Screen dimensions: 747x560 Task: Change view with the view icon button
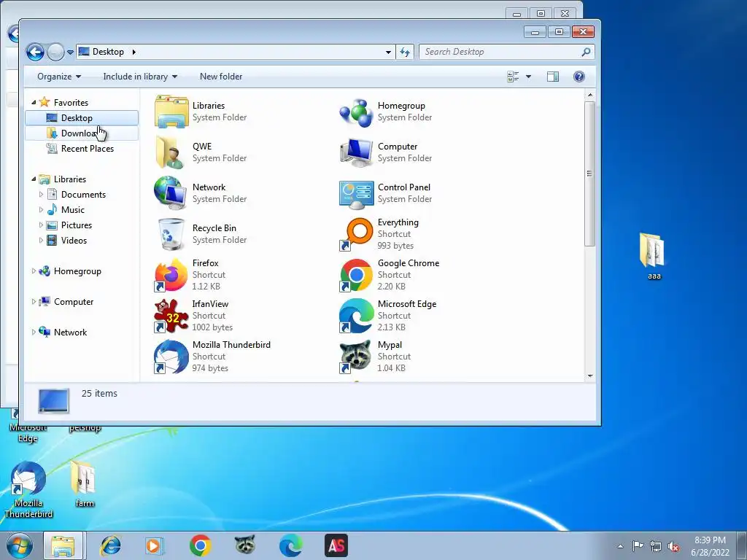pos(513,77)
